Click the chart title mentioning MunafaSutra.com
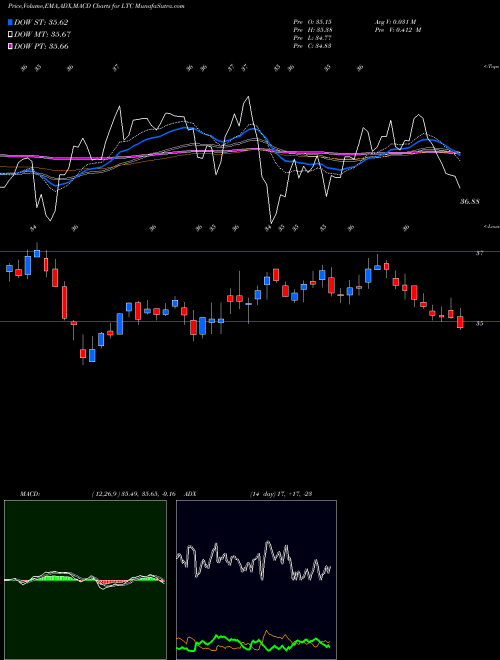Screen dimensions: 500x660 [96, 6]
